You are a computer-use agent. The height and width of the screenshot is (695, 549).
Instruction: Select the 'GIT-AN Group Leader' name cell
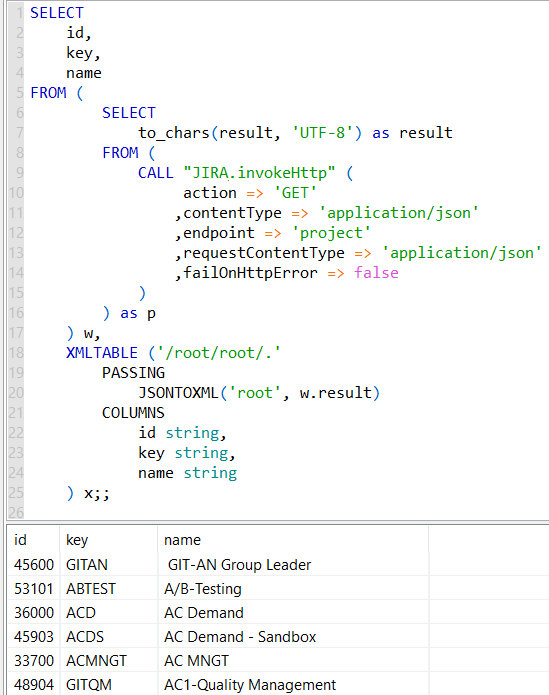pos(293,565)
